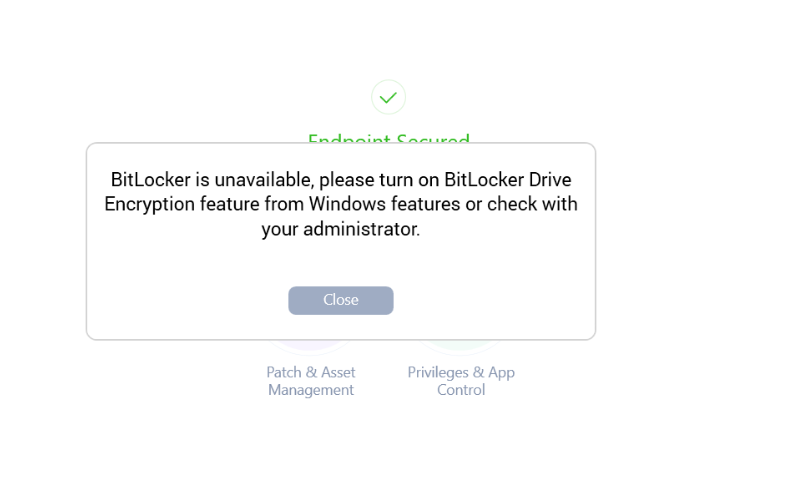Click the 'BitLocker Drive' phrase in the dialog
The image size is (787, 499).
click(x=507, y=179)
